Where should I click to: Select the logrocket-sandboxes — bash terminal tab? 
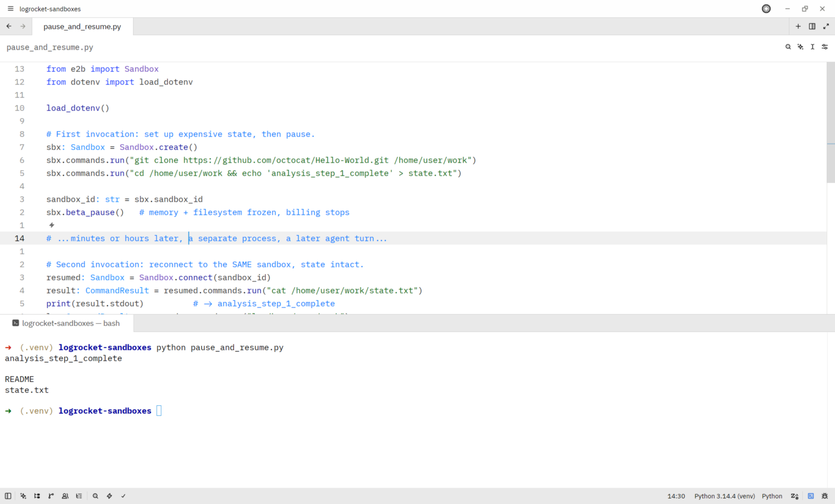tap(66, 323)
